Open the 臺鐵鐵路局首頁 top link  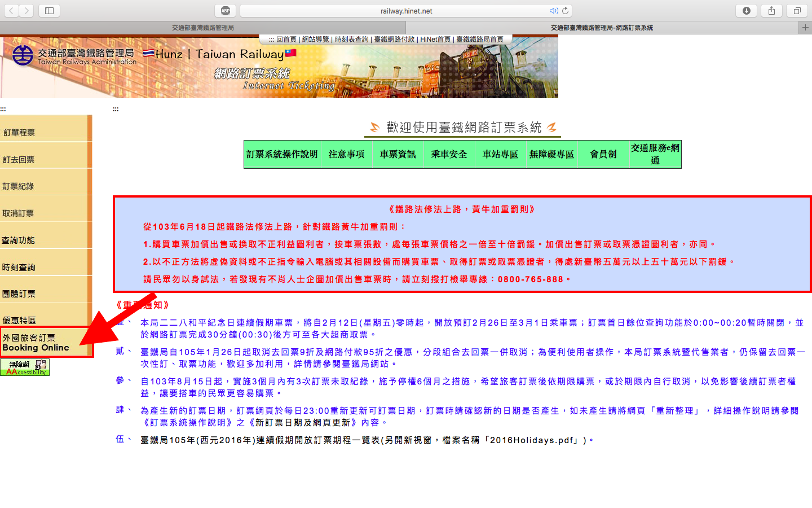480,40
